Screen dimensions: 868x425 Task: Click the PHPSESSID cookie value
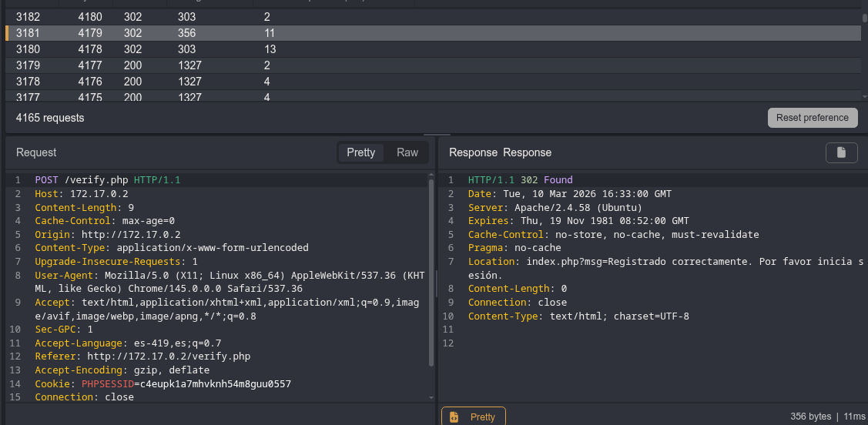216,383
